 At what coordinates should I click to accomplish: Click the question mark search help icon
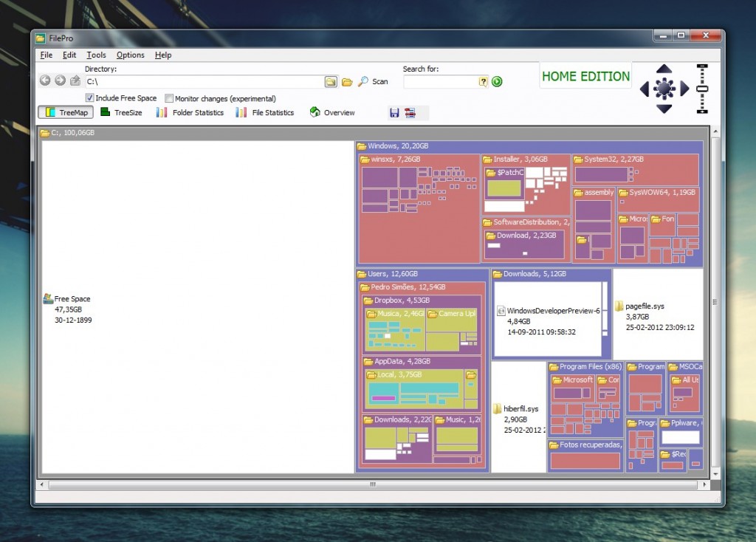(483, 81)
